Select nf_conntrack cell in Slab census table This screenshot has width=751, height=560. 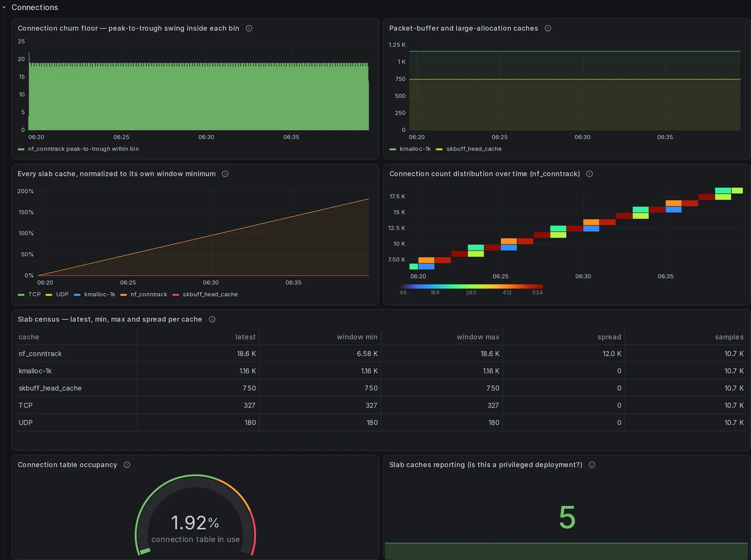[x=77, y=354]
